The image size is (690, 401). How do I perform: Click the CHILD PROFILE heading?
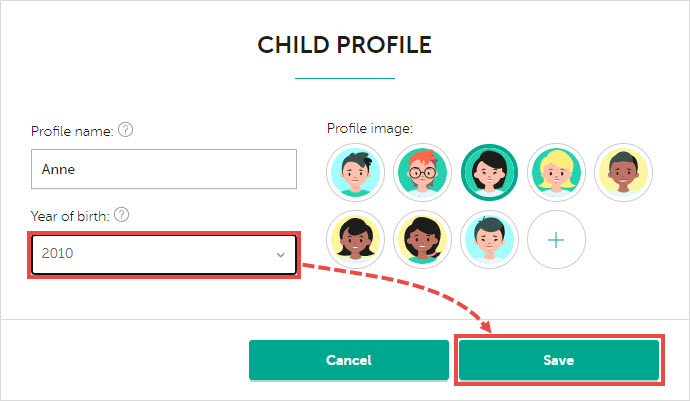point(345,45)
